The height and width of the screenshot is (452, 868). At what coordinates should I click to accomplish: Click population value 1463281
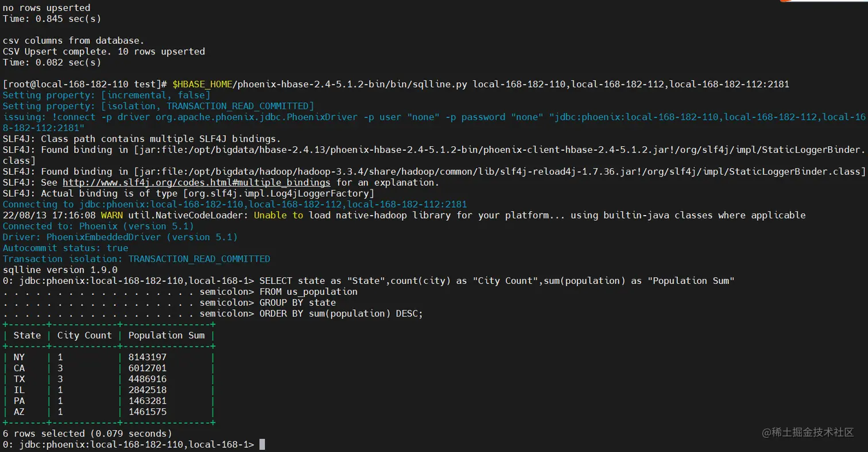148,401
